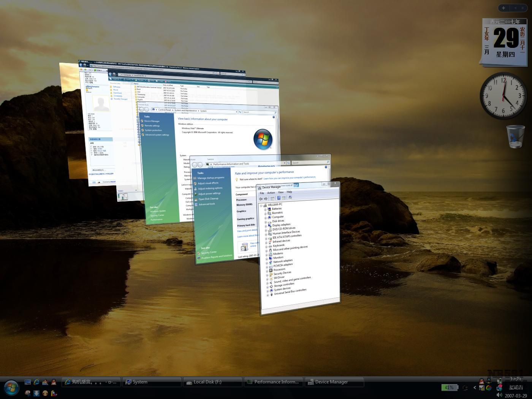Click the Back arrow in Device Manager toolbar

[261, 199]
